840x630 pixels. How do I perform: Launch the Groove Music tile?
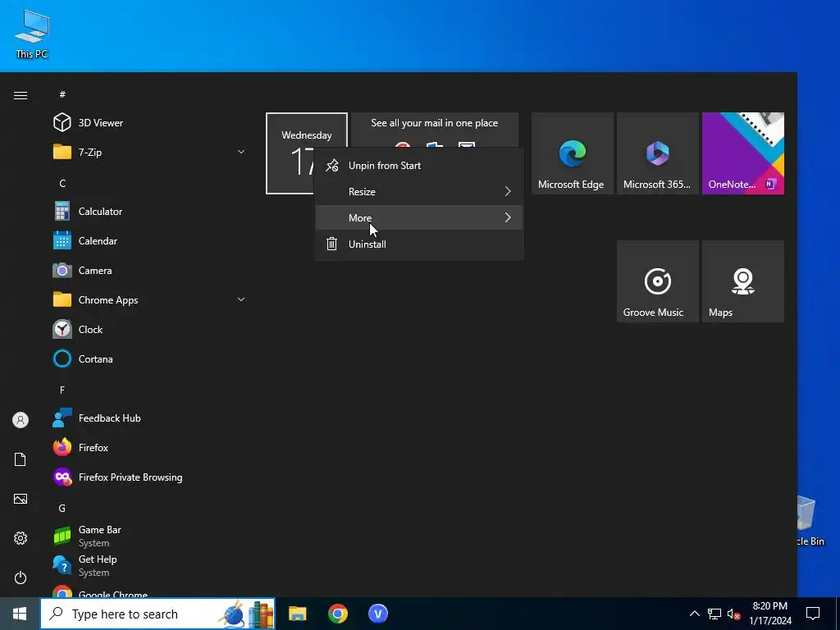[x=657, y=281]
